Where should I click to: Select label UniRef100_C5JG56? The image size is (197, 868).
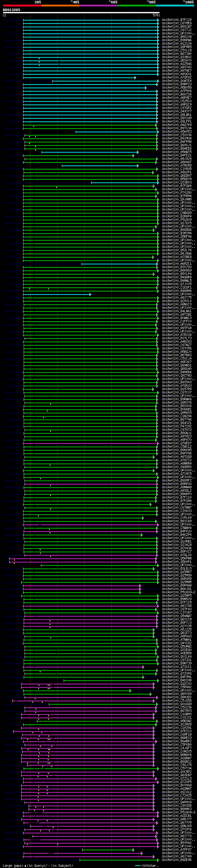click(x=177, y=700)
